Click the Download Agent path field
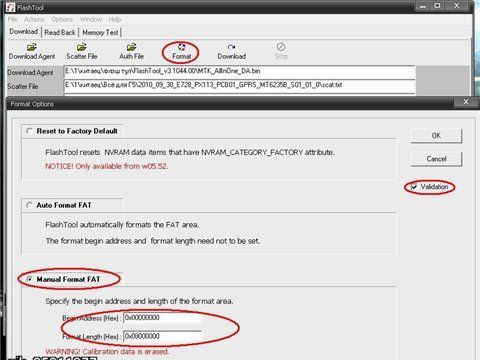 (239, 71)
